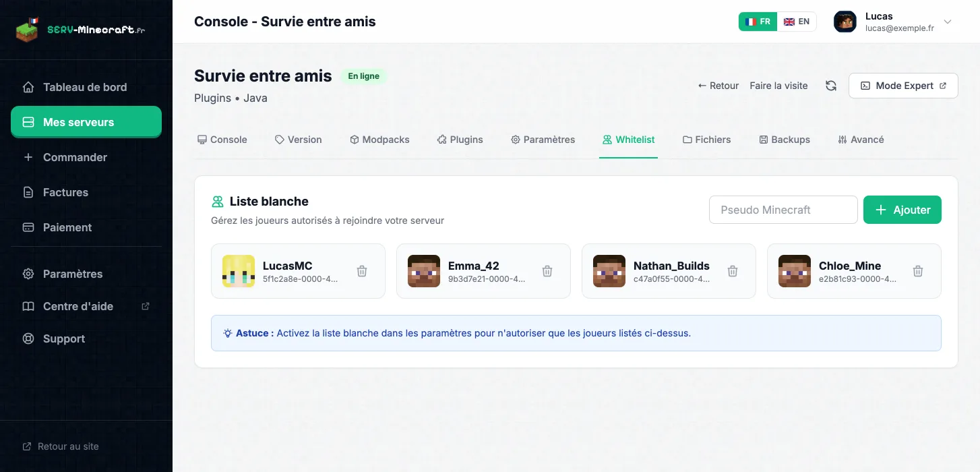Click Lucas profile avatar

[x=845, y=22]
